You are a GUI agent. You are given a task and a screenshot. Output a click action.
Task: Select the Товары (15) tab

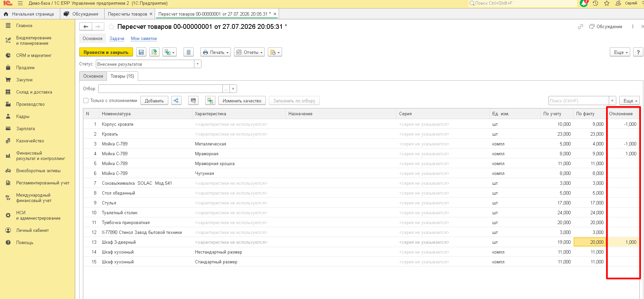(122, 76)
